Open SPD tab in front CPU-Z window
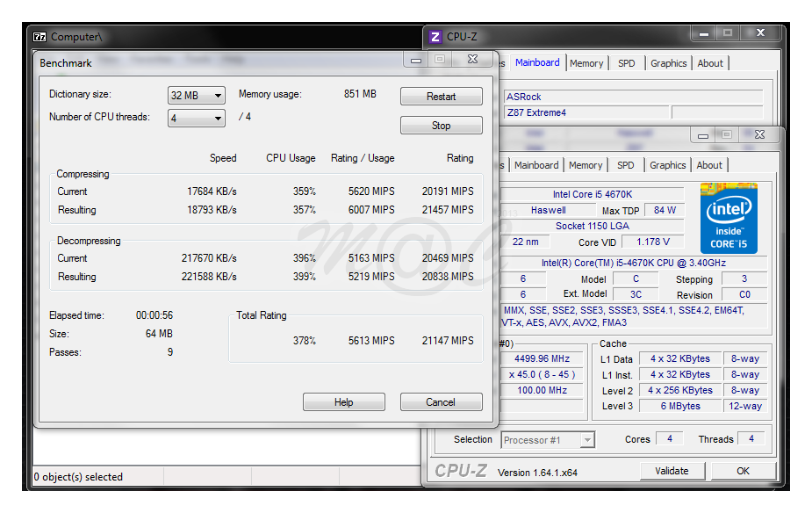812x513 pixels. coord(626,165)
